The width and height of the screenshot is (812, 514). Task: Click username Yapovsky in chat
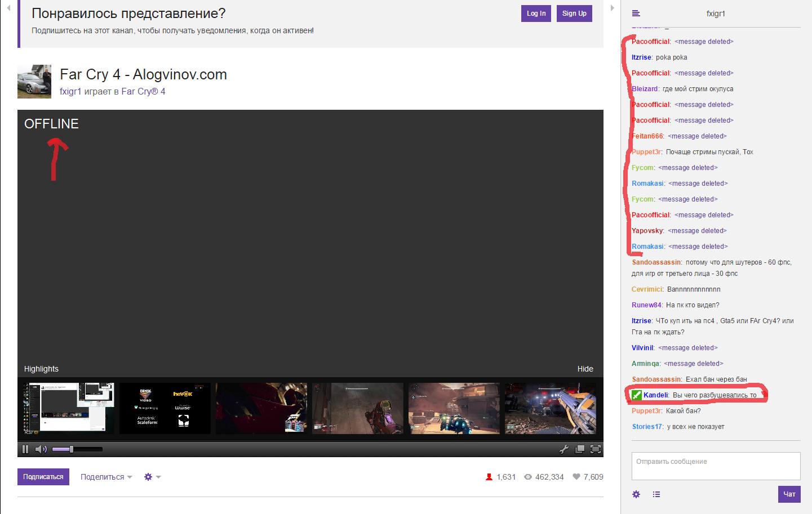click(x=647, y=231)
